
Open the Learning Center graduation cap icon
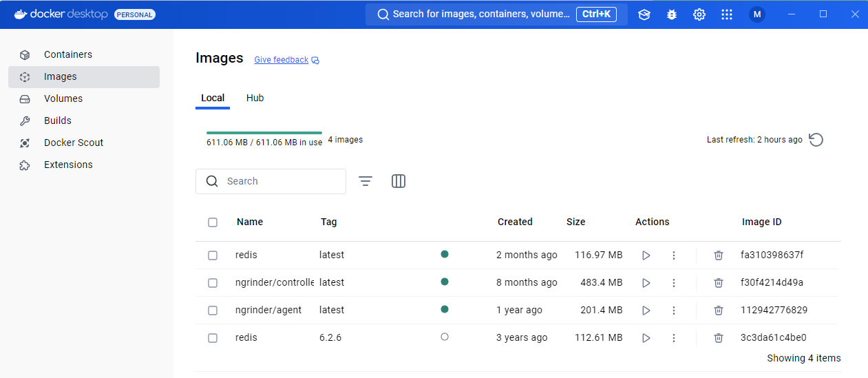tap(644, 14)
